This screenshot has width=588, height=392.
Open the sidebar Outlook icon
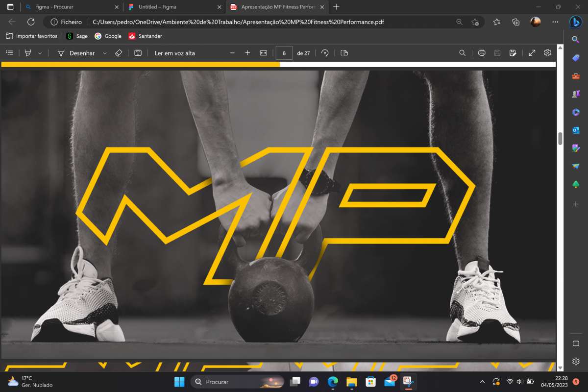(x=576, y=130)
